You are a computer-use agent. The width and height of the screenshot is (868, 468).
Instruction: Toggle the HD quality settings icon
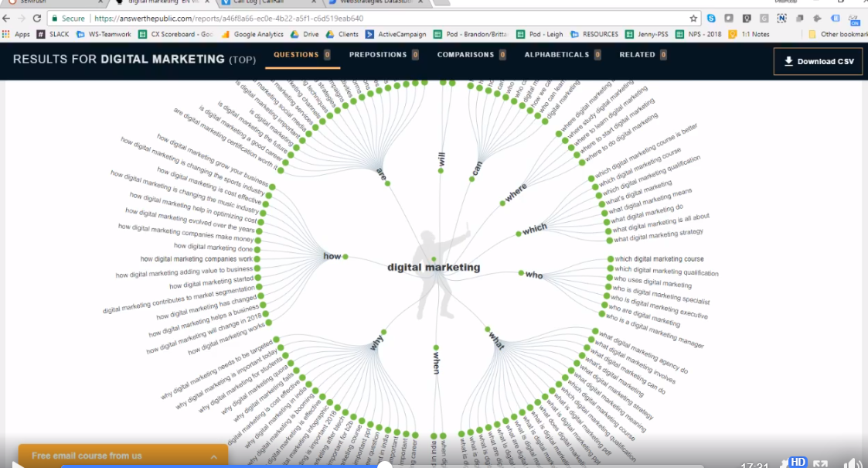tap(797, 463)
